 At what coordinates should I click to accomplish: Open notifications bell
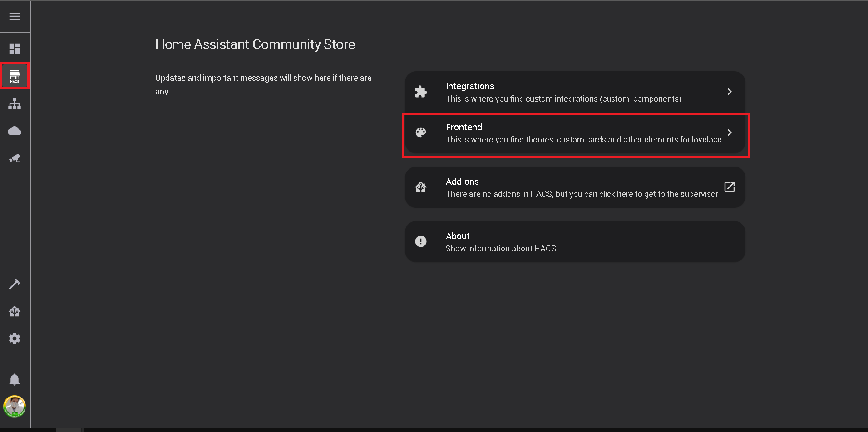pyautogui.click(x=15, y=379)
